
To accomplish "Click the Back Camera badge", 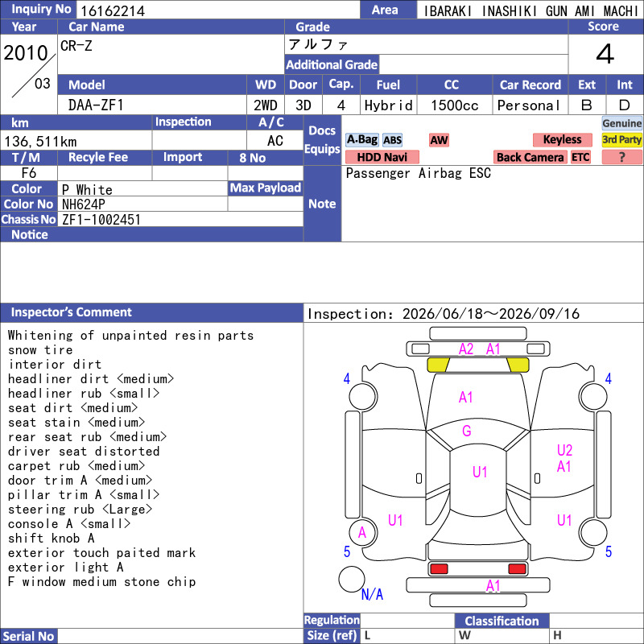I will [530, 157].
